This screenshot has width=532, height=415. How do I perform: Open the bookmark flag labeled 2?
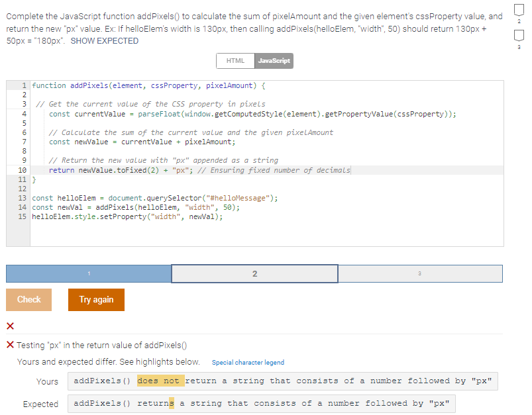click(519, 11)
